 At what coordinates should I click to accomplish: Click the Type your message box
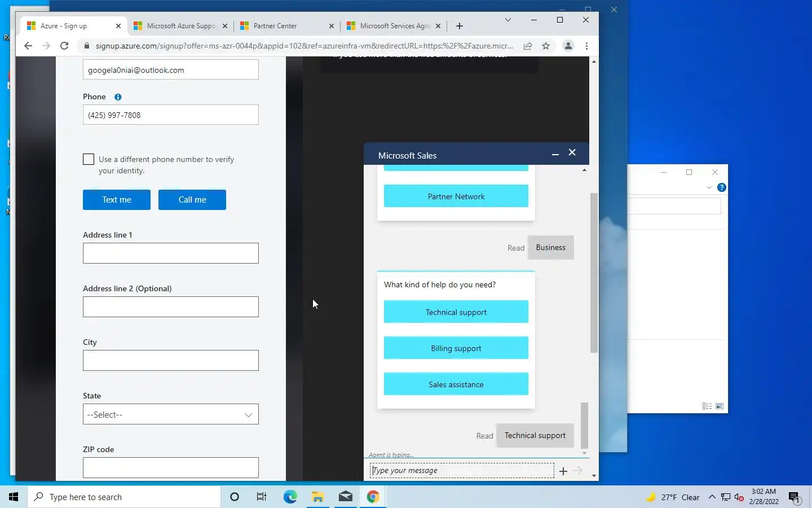(462, 471)
